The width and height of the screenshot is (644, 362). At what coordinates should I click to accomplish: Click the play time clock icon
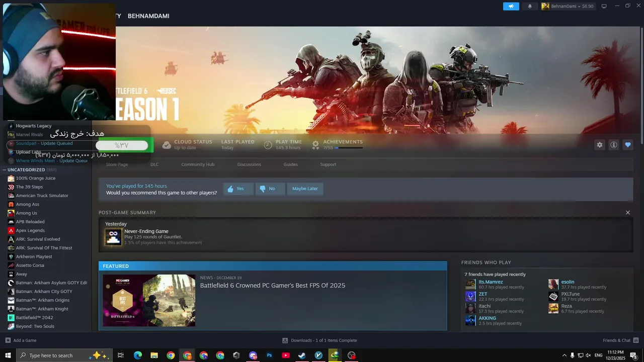click(268, 145)
